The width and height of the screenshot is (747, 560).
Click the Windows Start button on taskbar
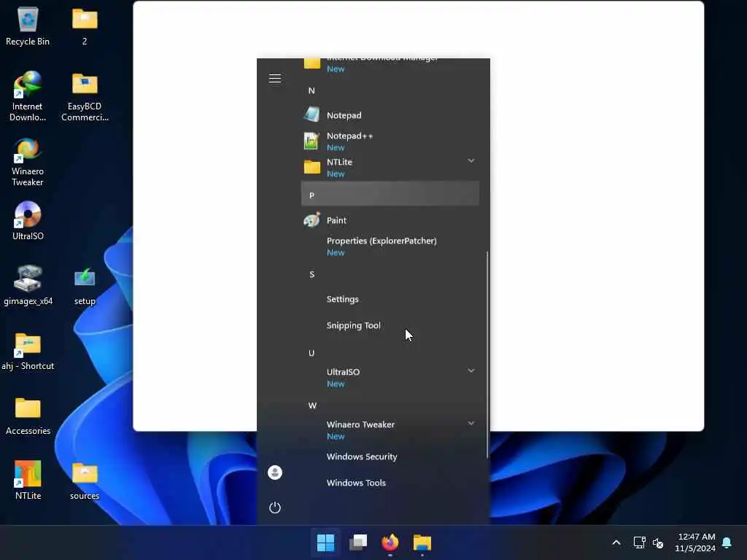(x=326, y=542)
